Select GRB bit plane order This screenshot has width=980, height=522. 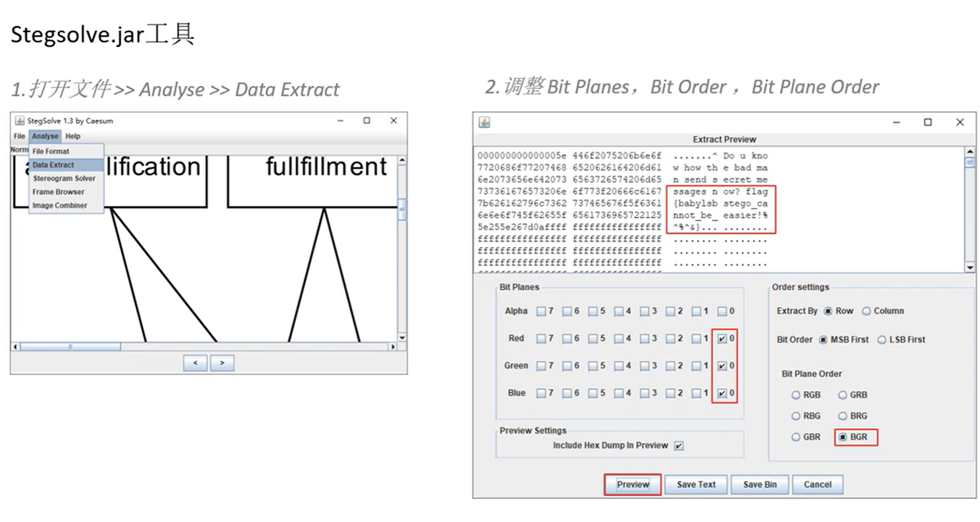[x=843, y=395]
